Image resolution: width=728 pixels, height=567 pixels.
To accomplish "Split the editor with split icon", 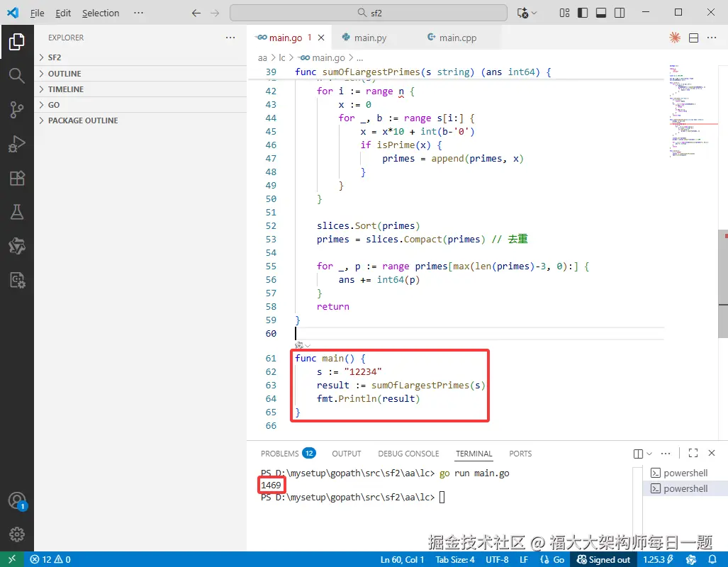I will pos(694,38).
